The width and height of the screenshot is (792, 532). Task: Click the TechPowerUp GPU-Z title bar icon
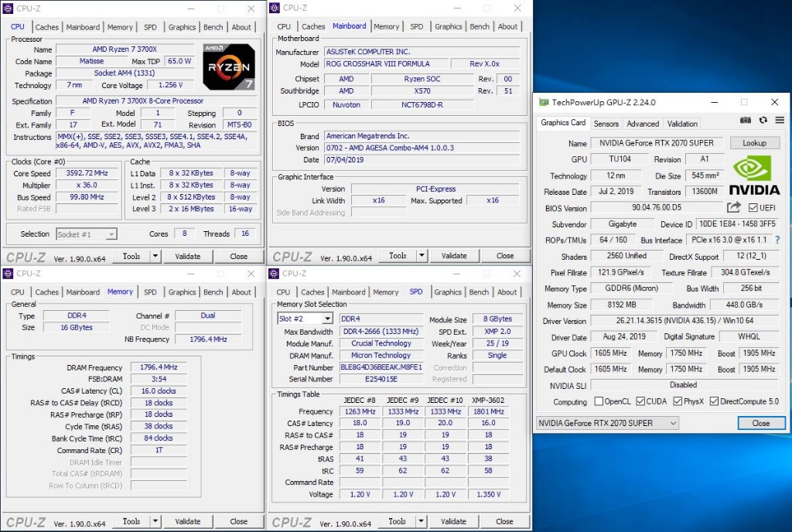[x=544, y=102]
